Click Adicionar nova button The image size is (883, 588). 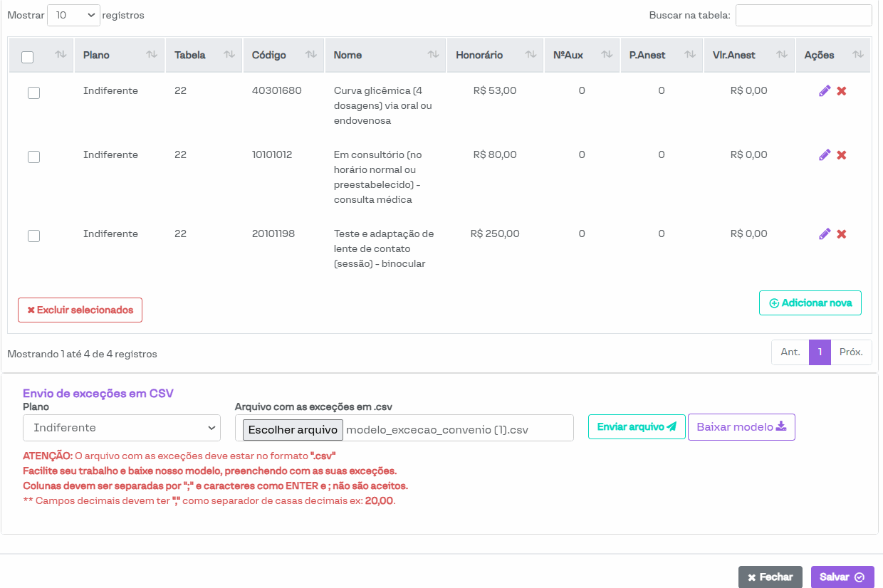810,303
